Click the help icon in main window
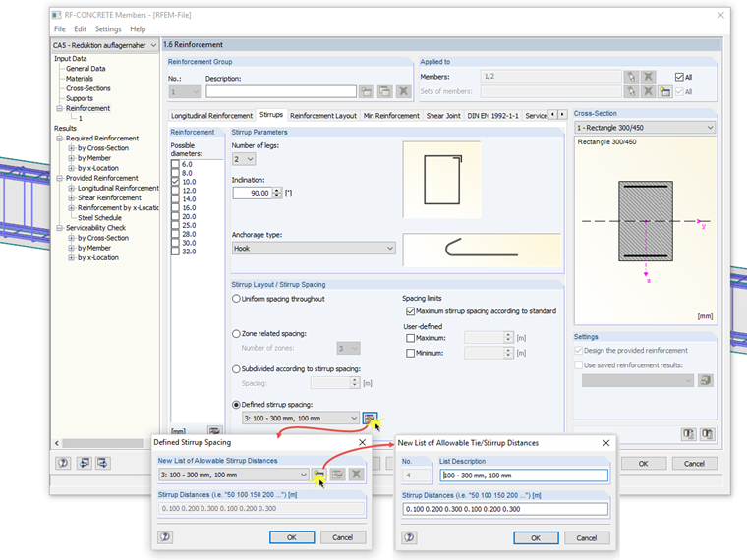747x560 pixels. 63,463
